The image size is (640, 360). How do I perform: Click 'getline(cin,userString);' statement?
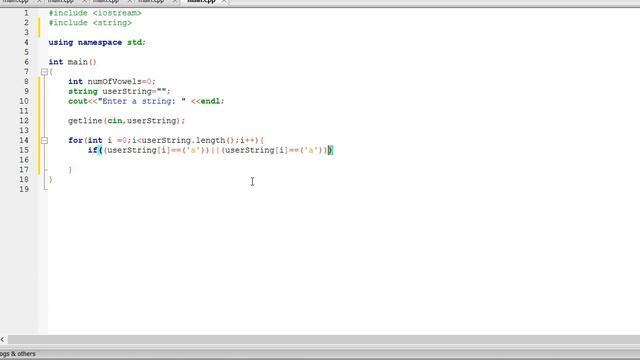(x=127, y=121)
